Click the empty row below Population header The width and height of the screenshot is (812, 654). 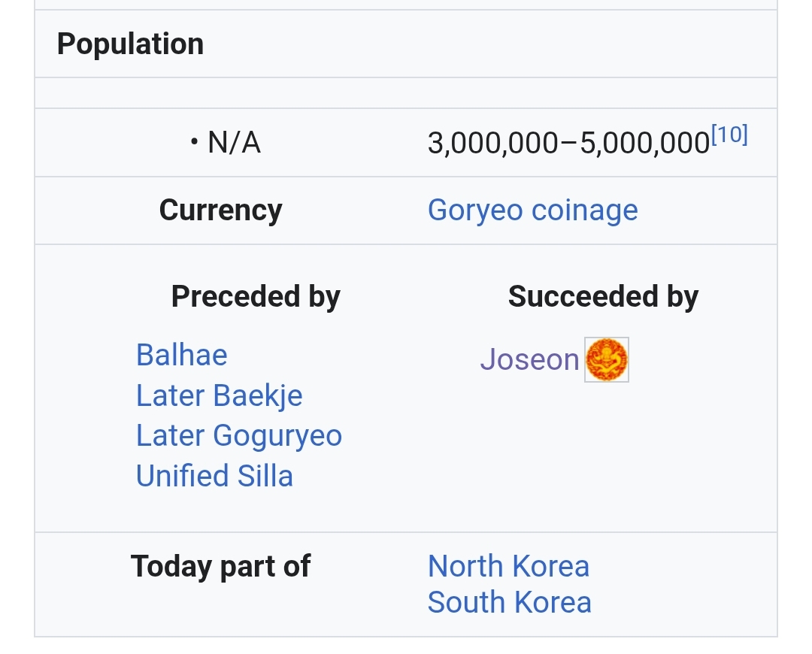click(x=406, y=93)
